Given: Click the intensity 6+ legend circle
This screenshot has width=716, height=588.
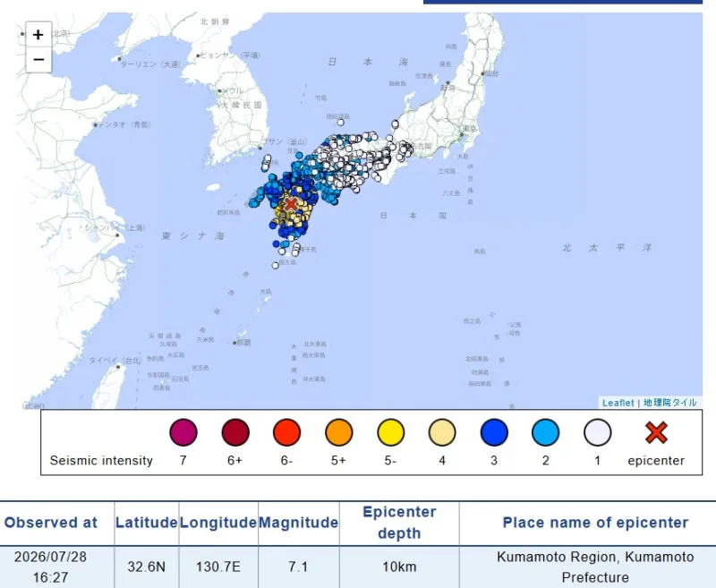Looking at the screenshot, I should [235, 432].
